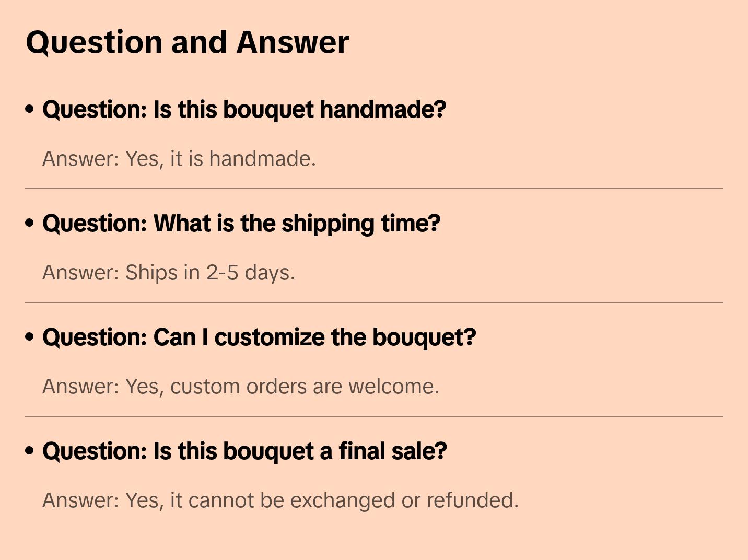Click the answer "Yes, it is handmade."
This screenshot has height=560, width=748.
[x=179, y=159]
